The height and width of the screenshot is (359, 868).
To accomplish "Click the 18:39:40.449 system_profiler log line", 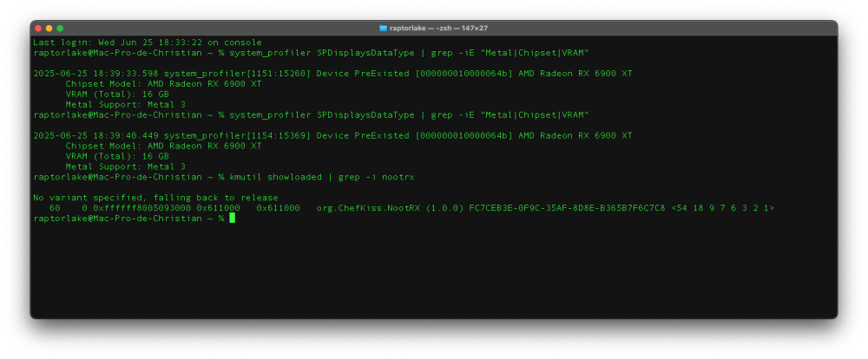I will click(x=332, y=135).
